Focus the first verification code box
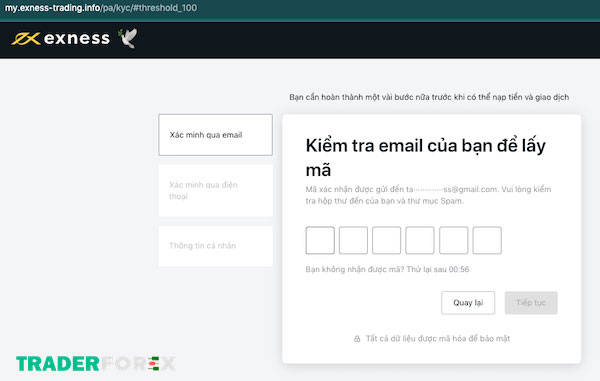This screenshot has width=600, height=381. pyautogui.click(x=320, y=240)
